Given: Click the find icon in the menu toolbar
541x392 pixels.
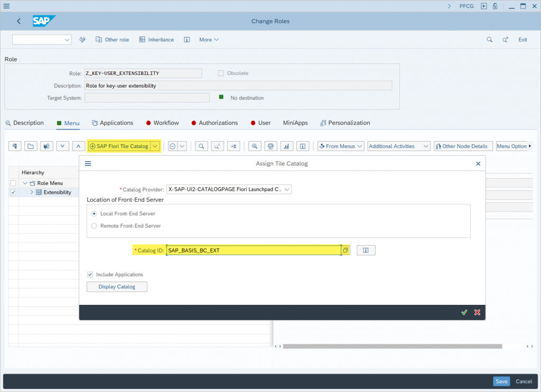Looking at the screenshot, I should tap(201, 146).
